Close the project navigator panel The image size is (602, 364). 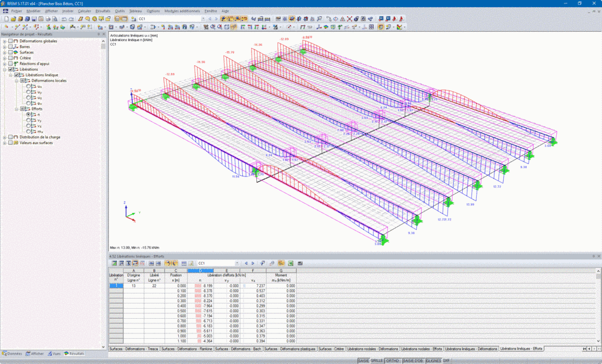[x=103, y=34]
